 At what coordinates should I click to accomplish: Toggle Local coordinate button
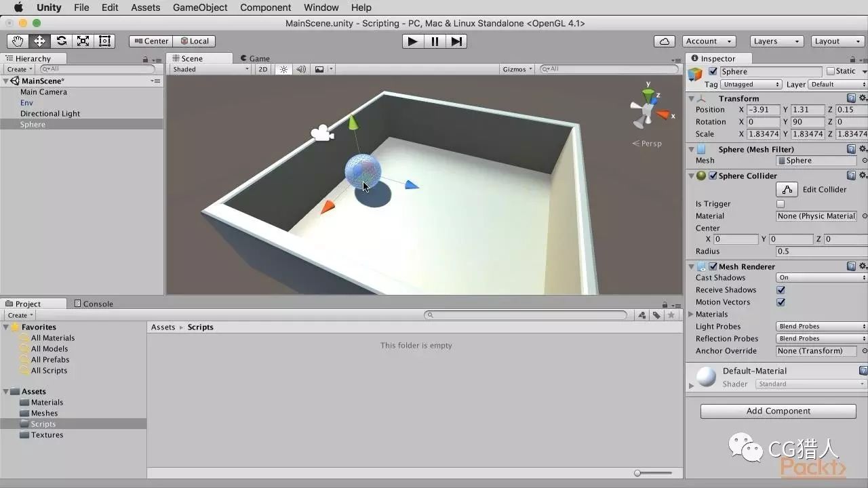(195, 41)
